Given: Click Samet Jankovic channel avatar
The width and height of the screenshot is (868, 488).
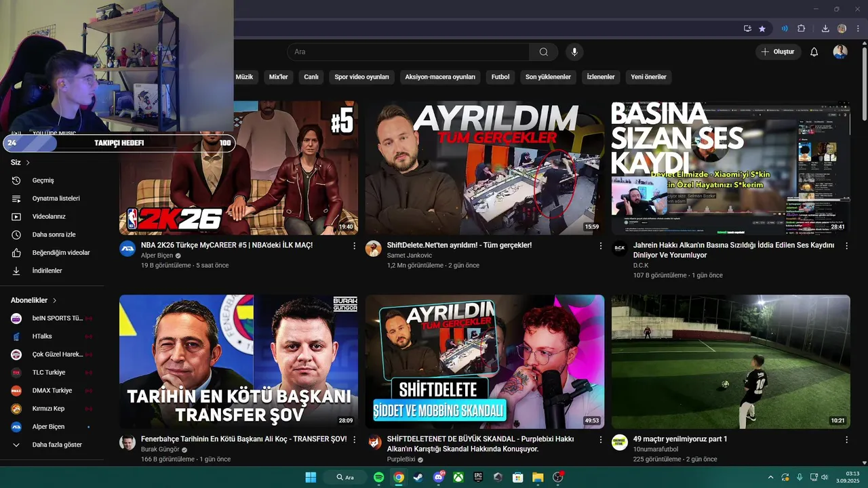Looking at the screenshot, I should coord(374,249).
